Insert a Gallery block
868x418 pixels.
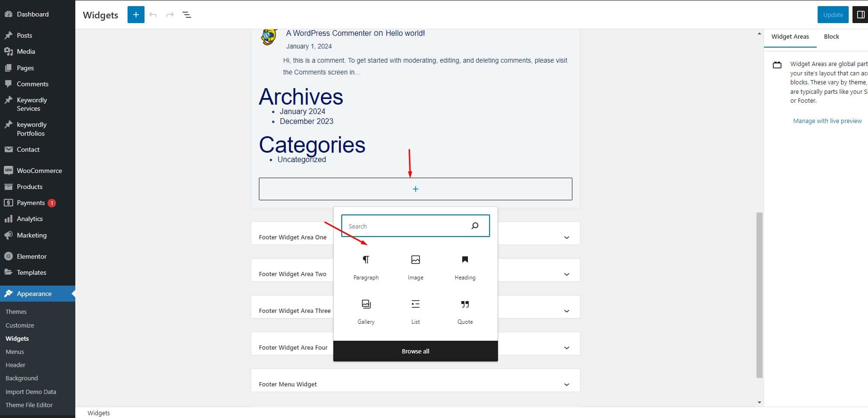(x=366, y=311)
